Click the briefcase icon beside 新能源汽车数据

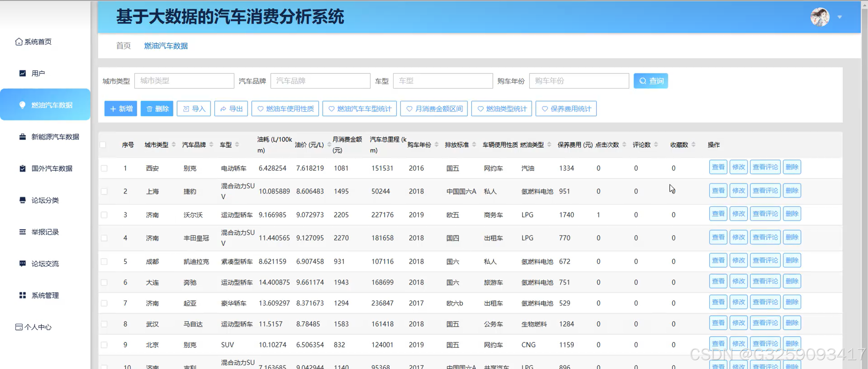coord(23,137)
